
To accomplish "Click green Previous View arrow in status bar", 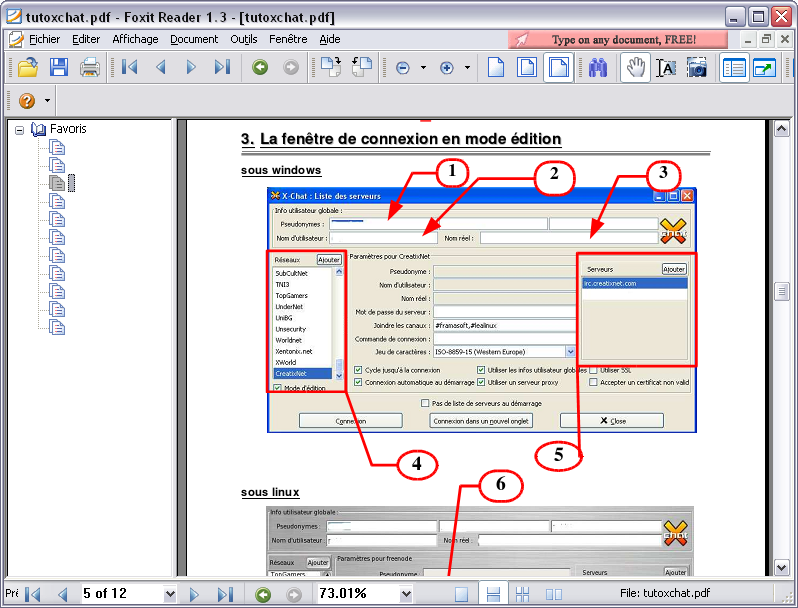I will (x=263, y=594).
